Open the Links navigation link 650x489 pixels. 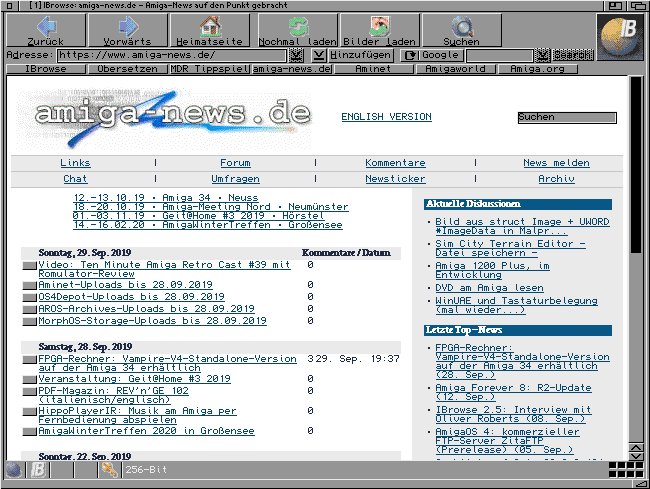(x=75, y=163)
